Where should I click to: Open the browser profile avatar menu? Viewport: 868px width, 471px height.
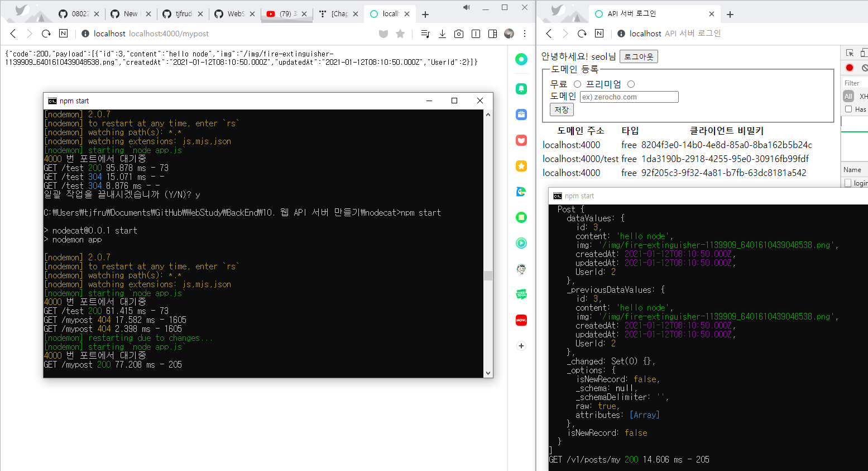[509, 34]
